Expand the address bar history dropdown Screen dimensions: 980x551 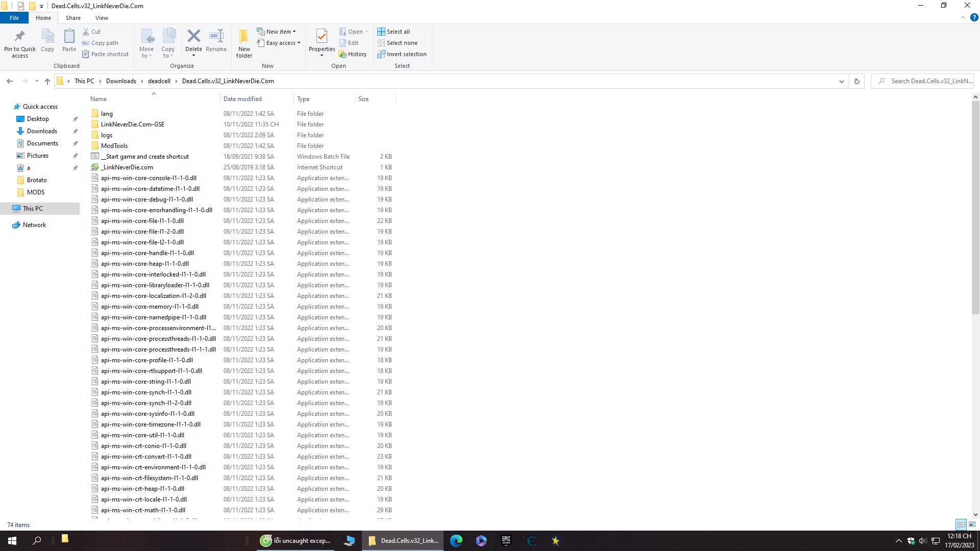pos(842,81)
